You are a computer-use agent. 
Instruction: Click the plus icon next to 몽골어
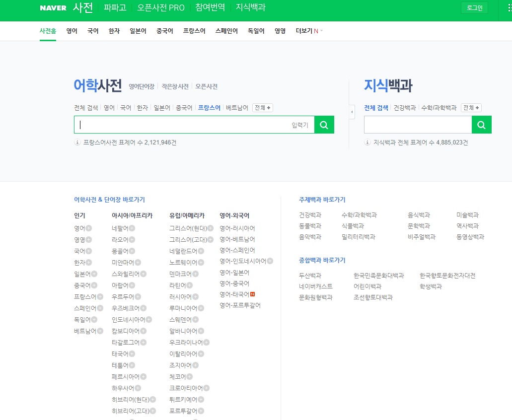coord(132,251)
